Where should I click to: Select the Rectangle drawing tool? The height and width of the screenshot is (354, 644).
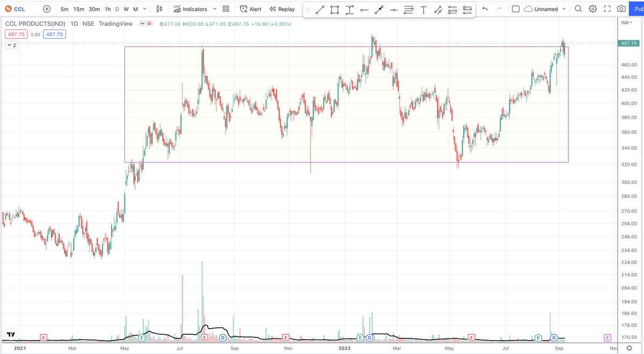point(335,10)
